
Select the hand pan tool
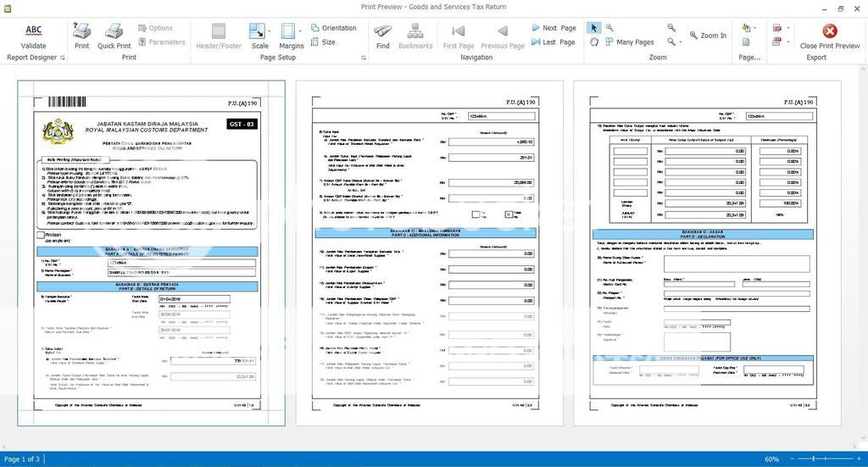point(593,42)
